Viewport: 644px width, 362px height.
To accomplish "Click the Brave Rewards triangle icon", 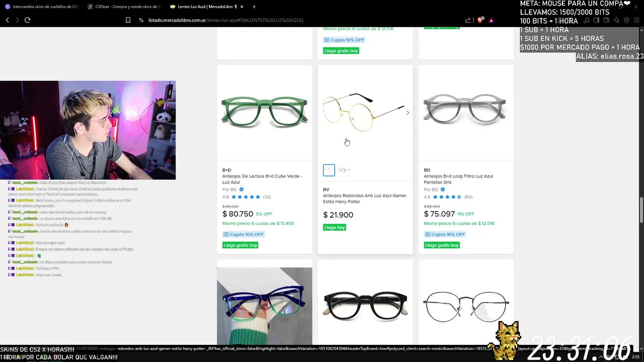I will click(x=491, y=20).
